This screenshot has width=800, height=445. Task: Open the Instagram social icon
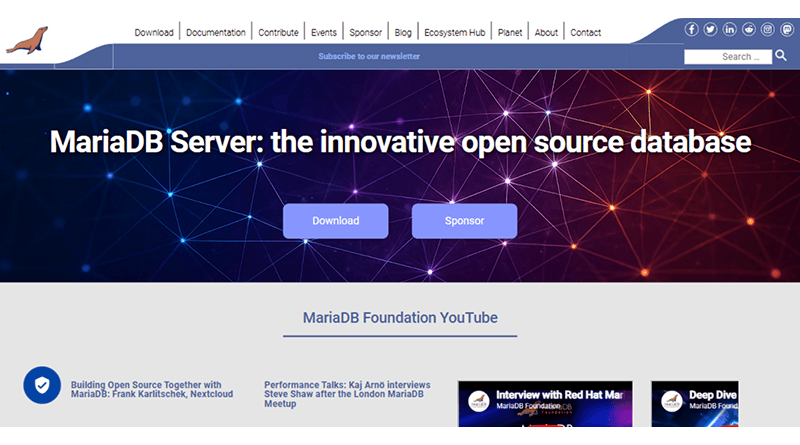(x=767, y=30)
